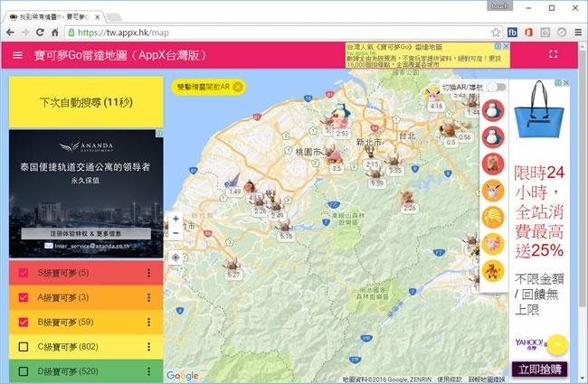Viewport: 588px width, 384px height.
Task: Dismiss the double-click AR hint chip
Action: [237, 87]
